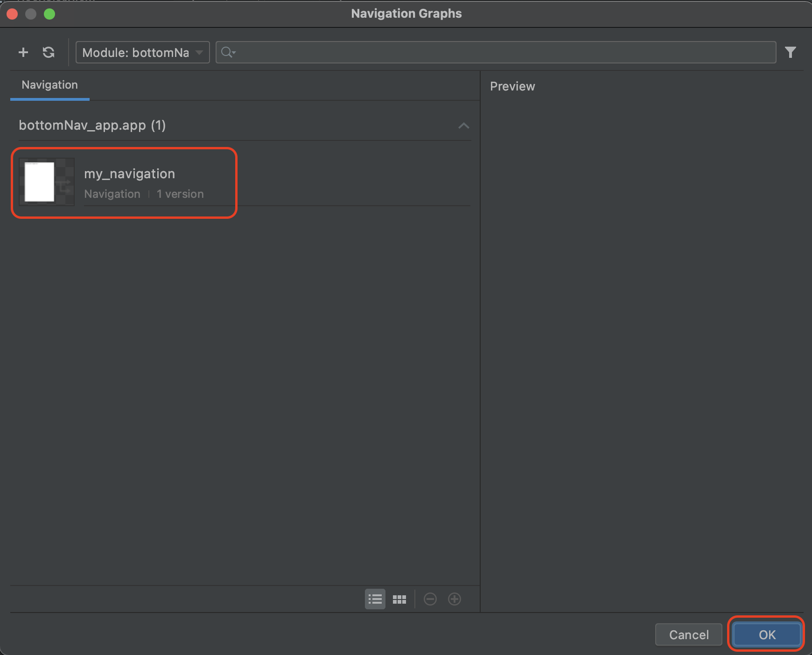Click the Preview panel label
This screenshot has width=812, height=655.
tap(512, 86)
